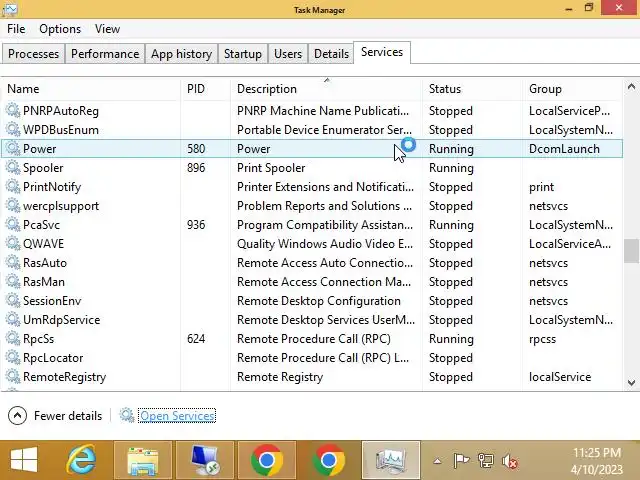
Task: Open the Windows Start button
Action: point(24,460)
